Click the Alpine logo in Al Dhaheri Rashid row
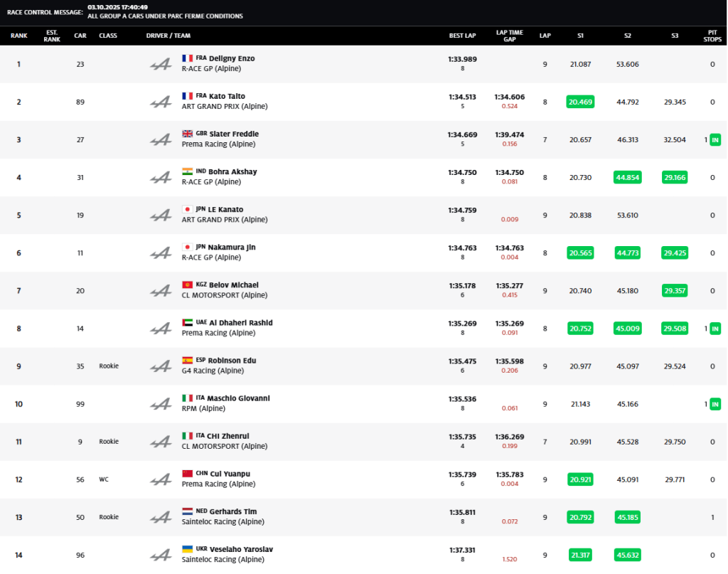Screen dimensions: 728x574 coord(161,329)
